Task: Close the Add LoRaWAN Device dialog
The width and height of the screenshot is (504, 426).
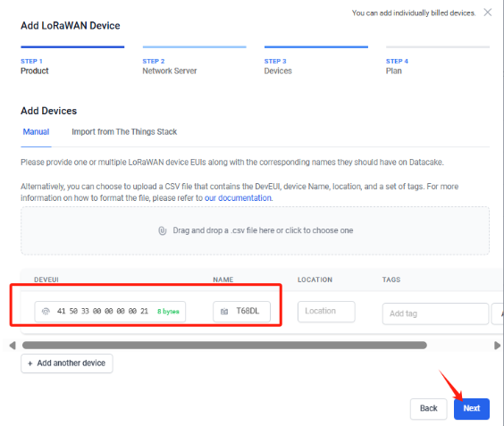Action: (x=488, y=13)
